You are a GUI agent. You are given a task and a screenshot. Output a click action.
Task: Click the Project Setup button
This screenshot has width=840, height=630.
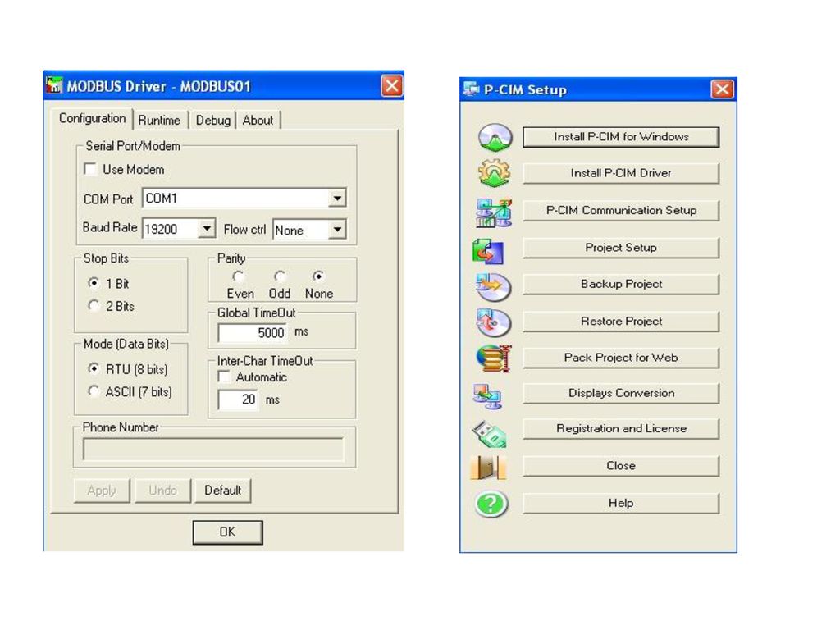click(x=621, y=248)
